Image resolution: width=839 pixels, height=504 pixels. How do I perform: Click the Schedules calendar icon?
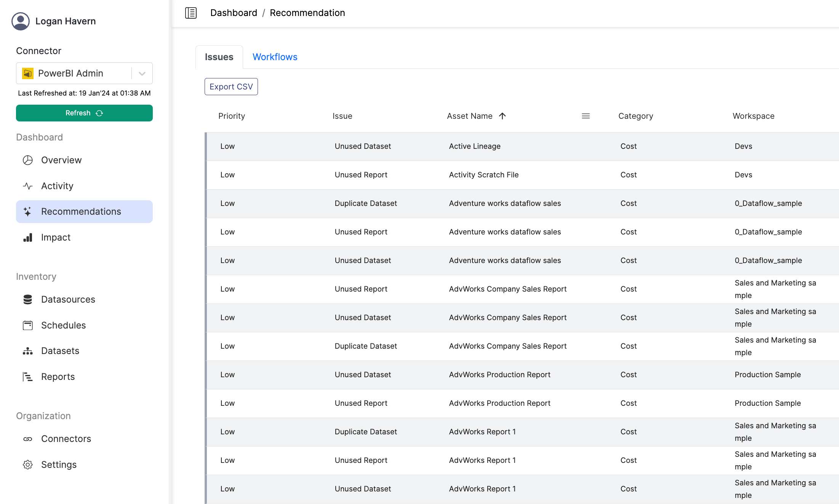[28, 325]
